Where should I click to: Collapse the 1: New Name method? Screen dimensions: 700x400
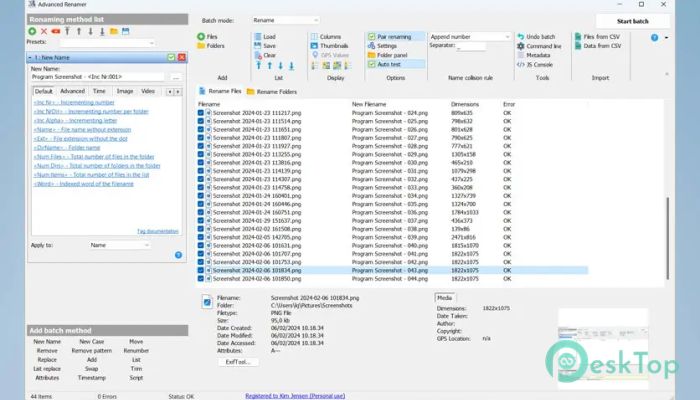30,58
